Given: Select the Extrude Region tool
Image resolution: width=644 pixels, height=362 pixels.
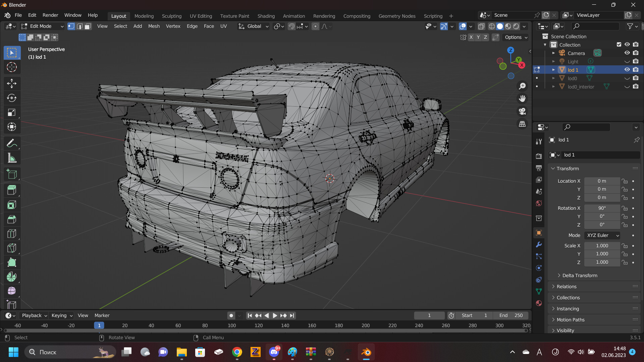Looking at the screenshot, I should (x=12, y=190).
